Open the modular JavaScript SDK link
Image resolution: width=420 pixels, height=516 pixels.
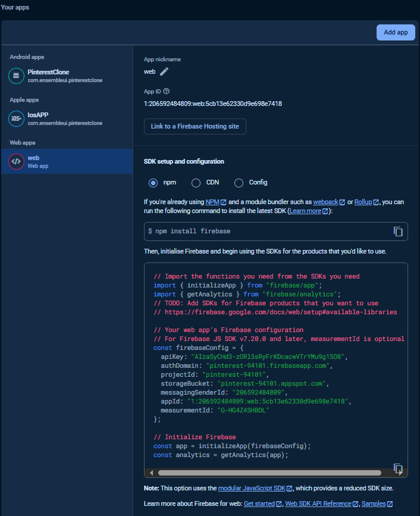pyautogui.click(x=252, y=488)
